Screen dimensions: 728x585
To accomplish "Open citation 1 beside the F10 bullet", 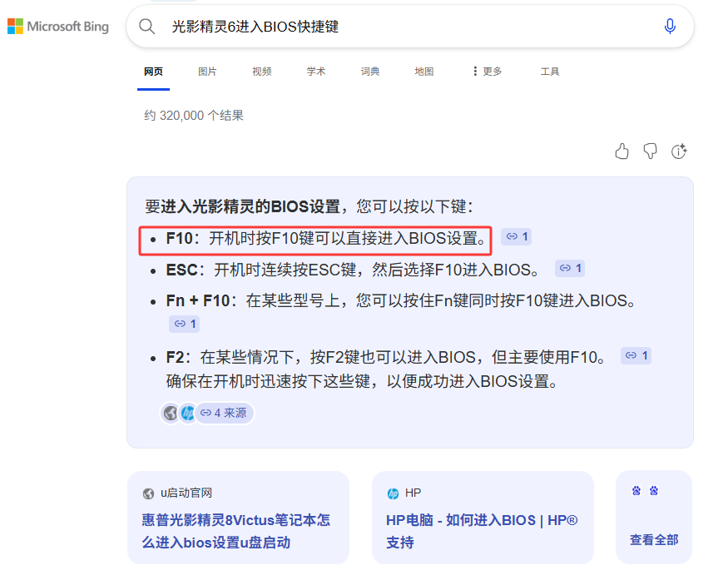I will pyautogui.click(x=517, y=237).
